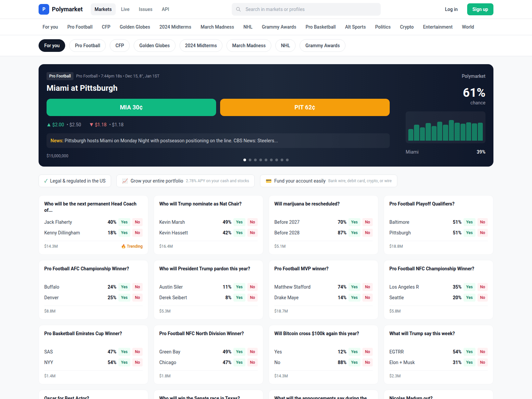Open the API tab
Viewport: 532px width, 399px height.
tap(166, 9)
